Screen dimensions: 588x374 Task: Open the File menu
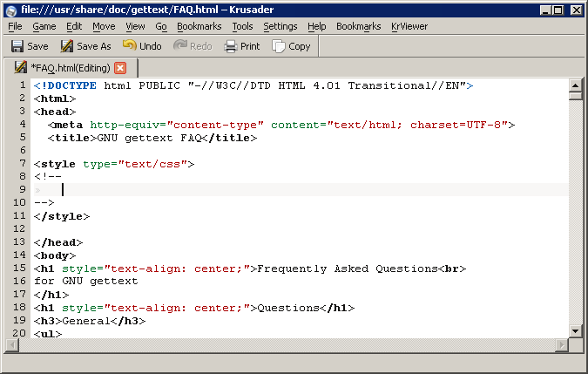tap(15, 26)
